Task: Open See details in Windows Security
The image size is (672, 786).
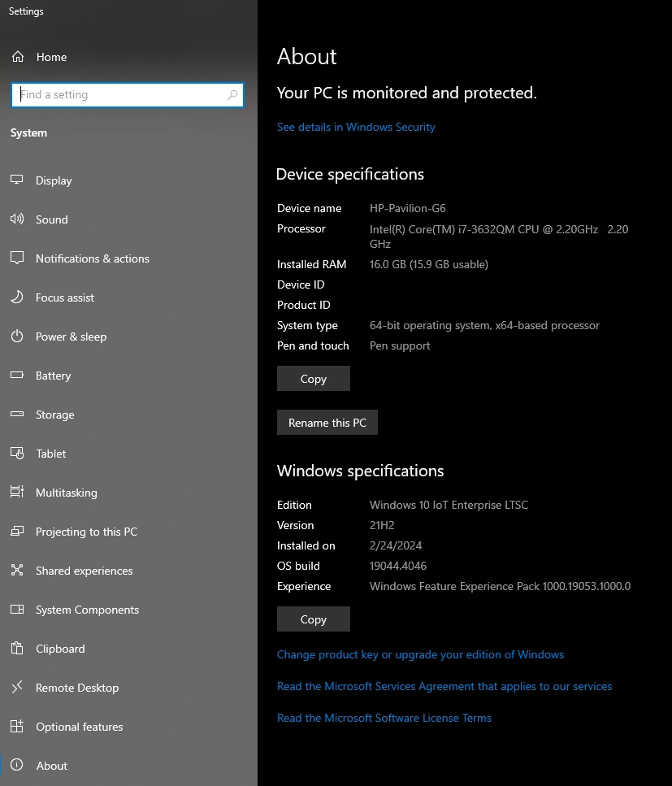Action: (356, 128)
